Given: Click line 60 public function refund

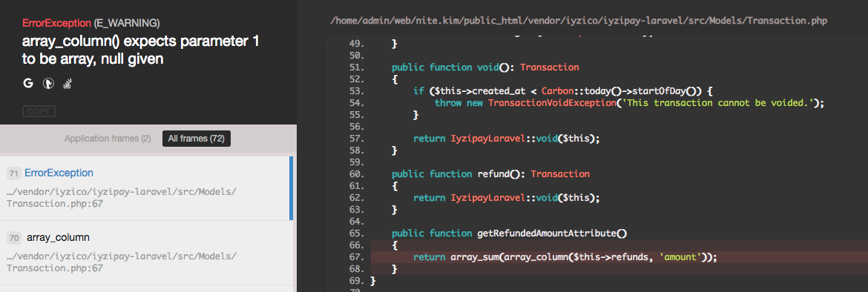Looking at the screenshot, I should tap(490, 173).
